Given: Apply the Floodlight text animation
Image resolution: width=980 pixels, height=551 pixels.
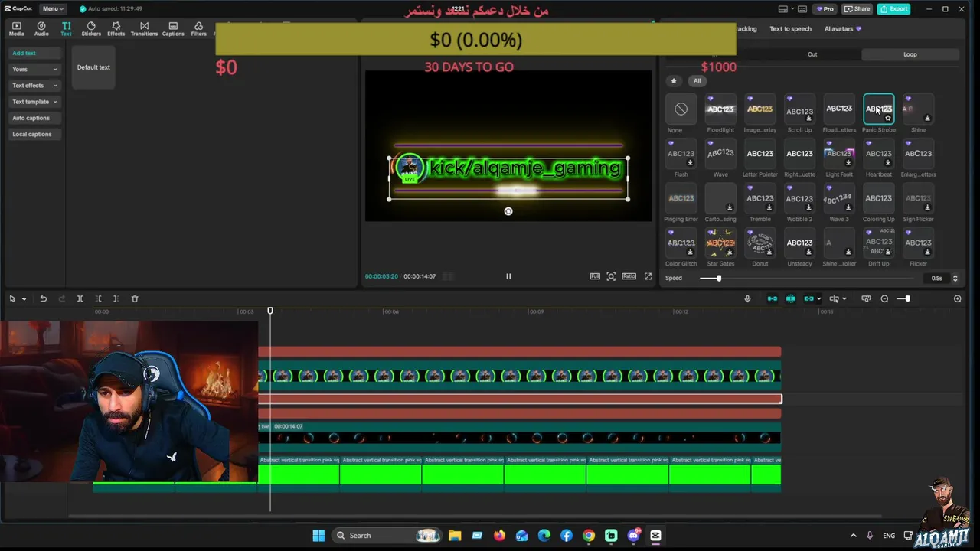Looking at the screenshot, I should click(720, 109).
